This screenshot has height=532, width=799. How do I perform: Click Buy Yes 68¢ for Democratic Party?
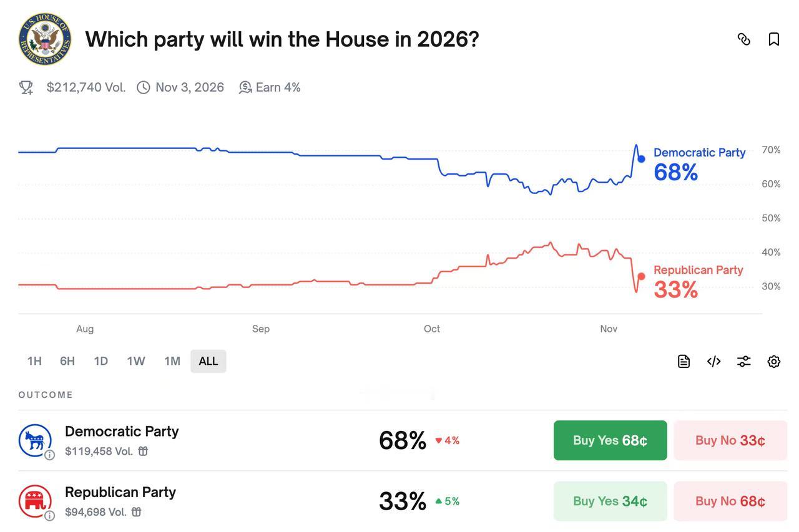point(610,439)
